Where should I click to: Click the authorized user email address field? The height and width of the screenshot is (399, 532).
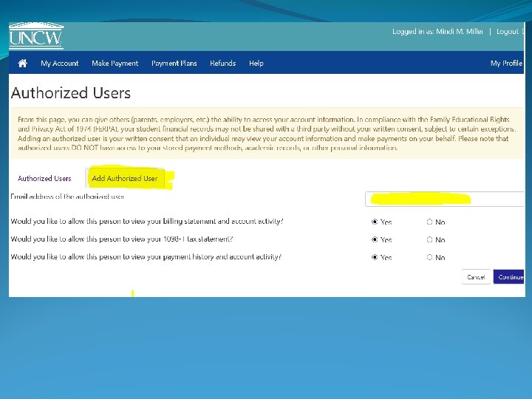(445, 199)
